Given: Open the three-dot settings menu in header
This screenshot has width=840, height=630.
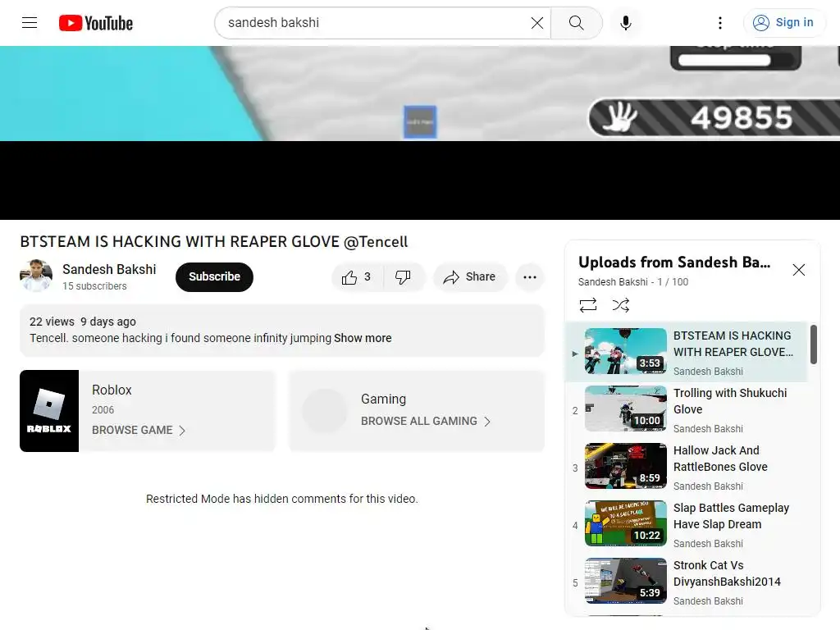Looking at the screenshot, I should pyautogui.click(x=720, y=22).
